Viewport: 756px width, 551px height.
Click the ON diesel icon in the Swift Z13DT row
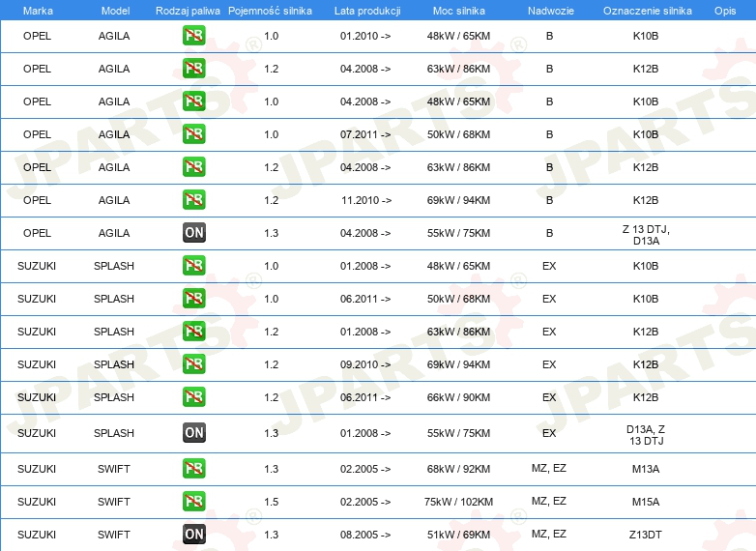pos(193,535)
